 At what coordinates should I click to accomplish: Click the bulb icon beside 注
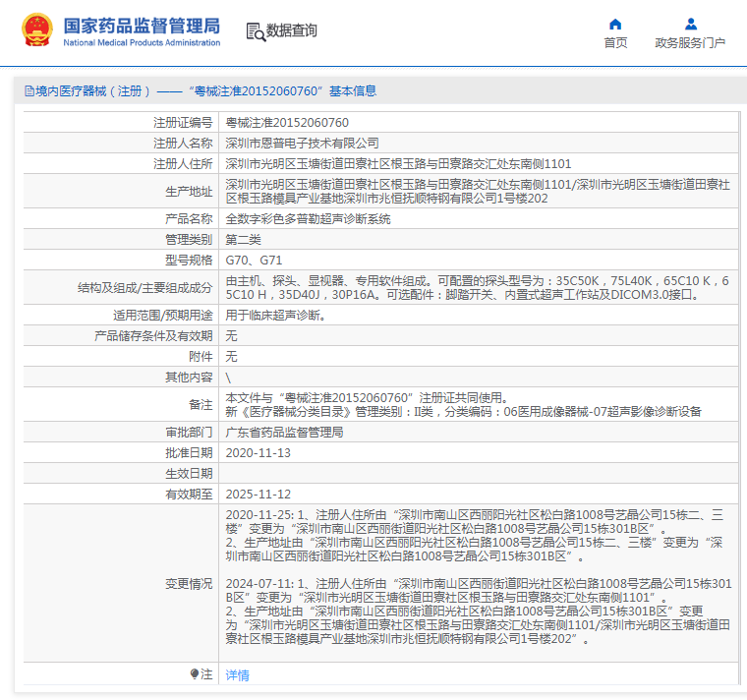[195, 674]
